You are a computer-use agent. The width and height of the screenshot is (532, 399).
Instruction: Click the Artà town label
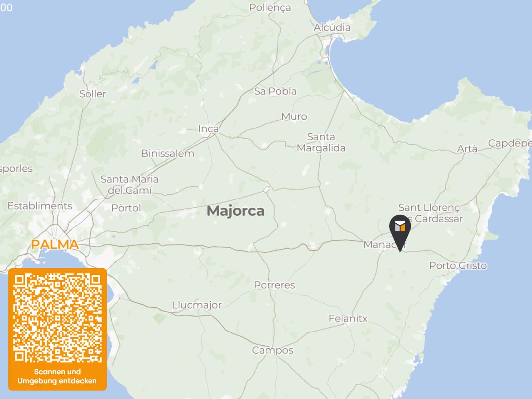pyautogui.click(x=467, y=148)
